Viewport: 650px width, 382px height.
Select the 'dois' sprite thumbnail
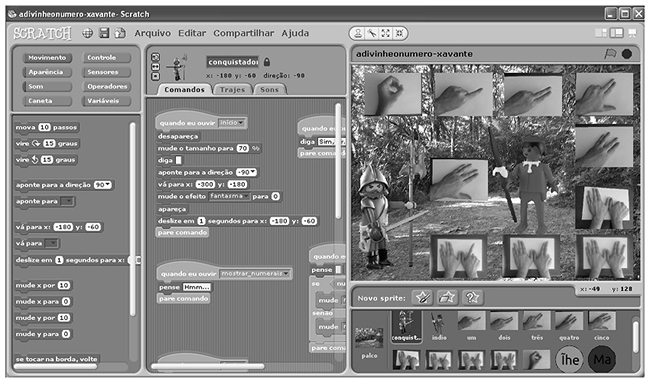504,326
